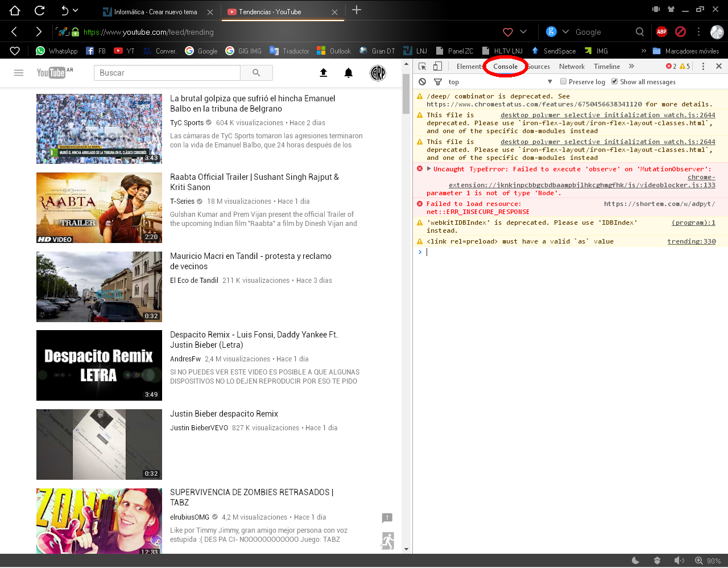Expand the Uncaught TypeError message triangle
Image resolution: width=728 pixels, height=568 pixels.
coord(429,169)
